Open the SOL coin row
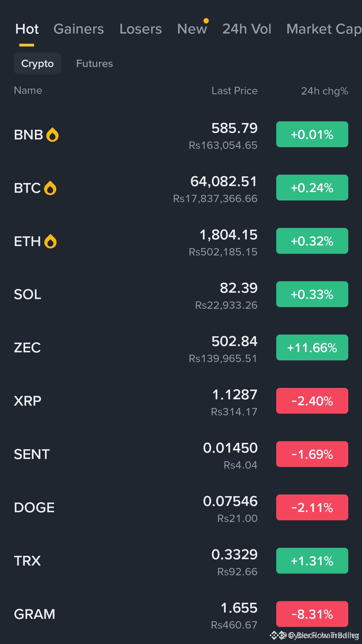The height and width of the screenshot is (644, 362). point(181,295)
